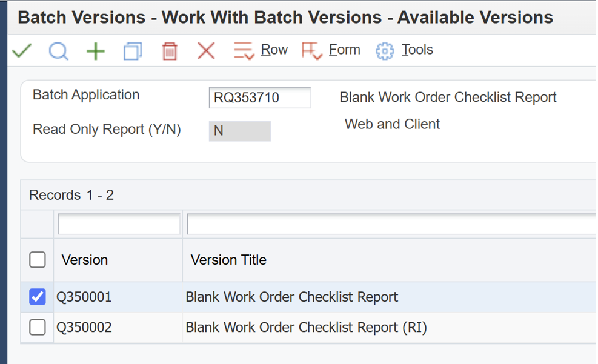Click the green Select checkmark icon

(x=22, y=51)
